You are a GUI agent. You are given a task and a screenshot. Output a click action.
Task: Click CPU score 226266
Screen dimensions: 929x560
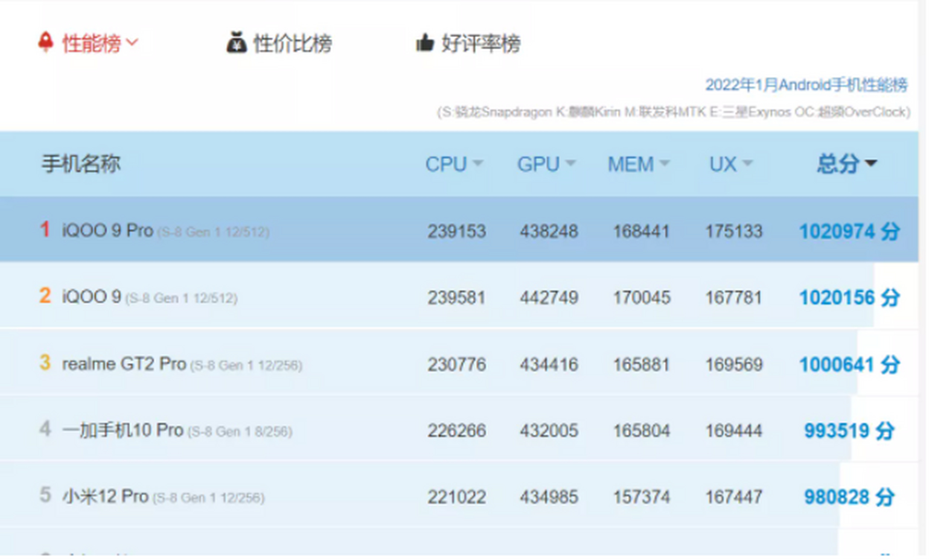(457, 430)
